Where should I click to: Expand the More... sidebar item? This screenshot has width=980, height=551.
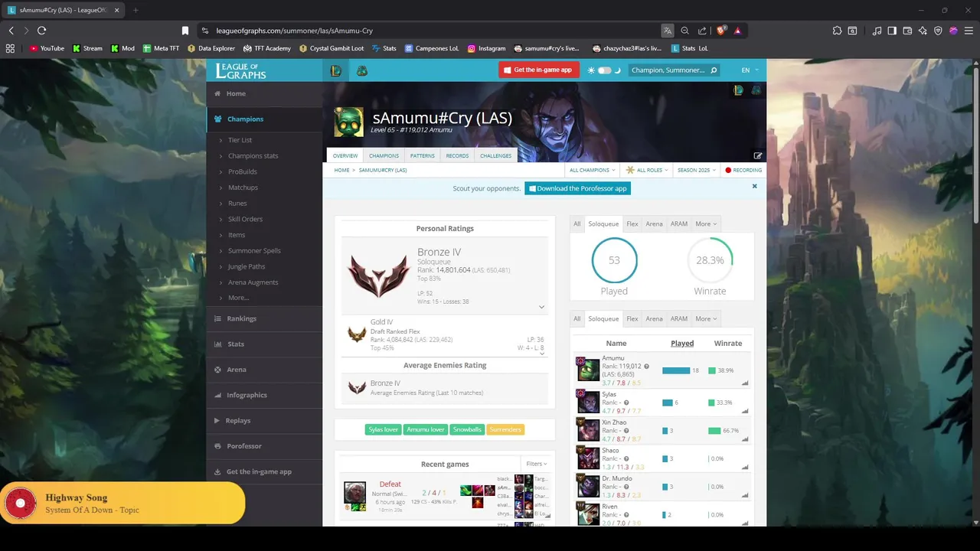point(238,298)
